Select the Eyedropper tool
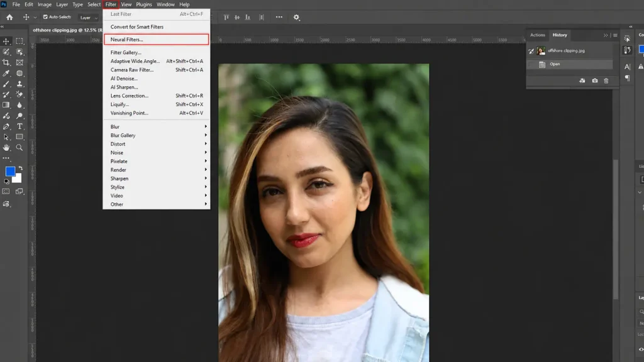The height and width of the screenshot is (362, 644). tap(6, 73)
